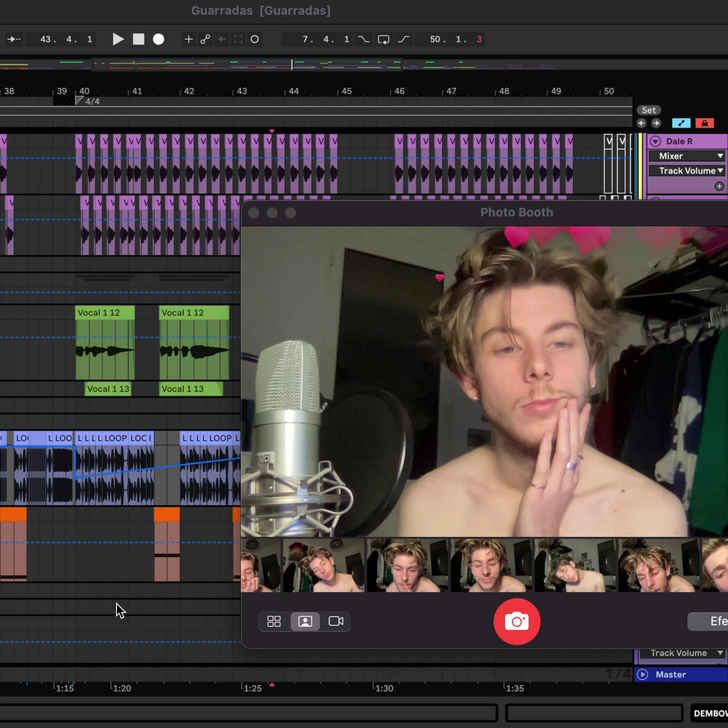Image resolution: width=728 pixels, height=728 pixels.
Task: Enable the blue Automation Mode button
Action: [681, 123]
